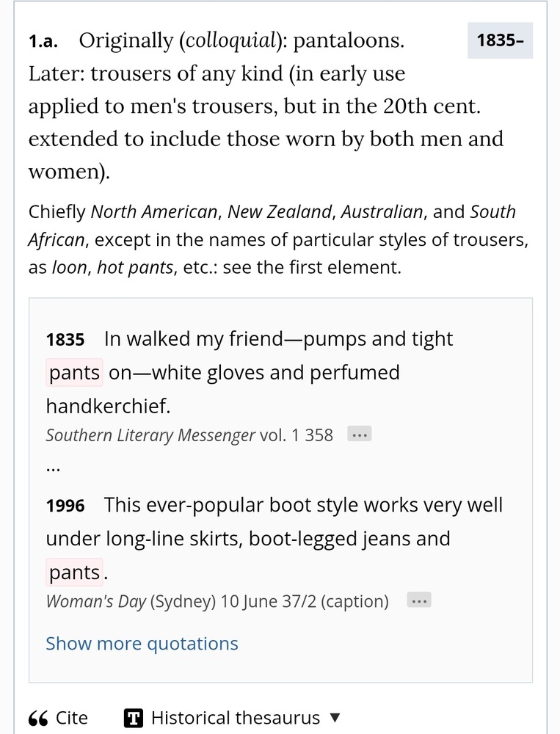Image resolution: width=560 pixels, height=734 pixels.
Task: Select highlighted "pants" in the 1996 quotation
Action: click(74, 573)
